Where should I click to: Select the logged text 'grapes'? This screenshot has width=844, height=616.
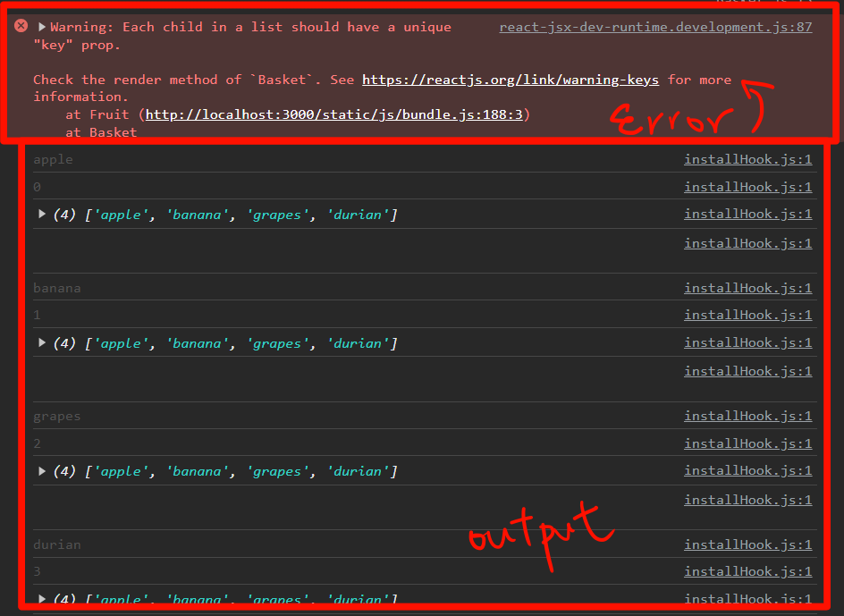57,417
